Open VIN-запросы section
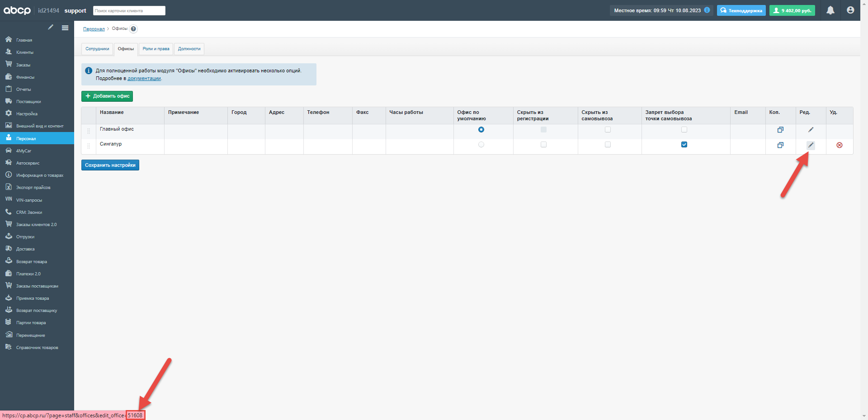 [x=37, y=200]
